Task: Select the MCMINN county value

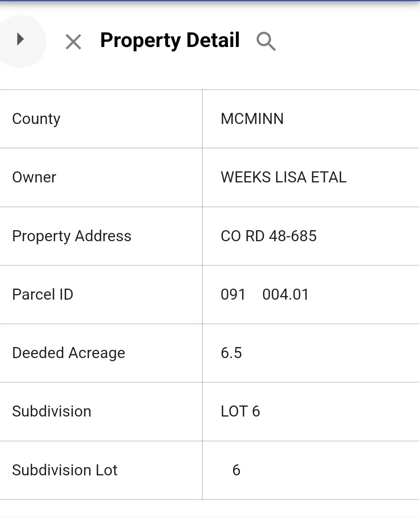Action: 252,119
